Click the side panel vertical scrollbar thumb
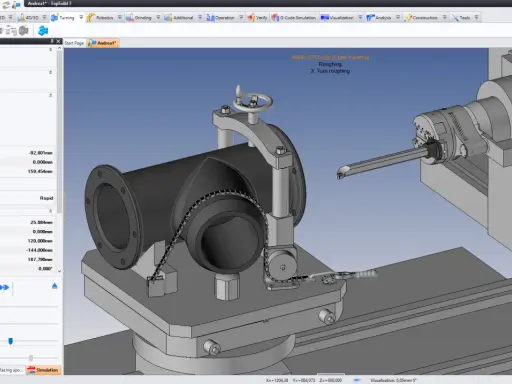 pos(59,132)
